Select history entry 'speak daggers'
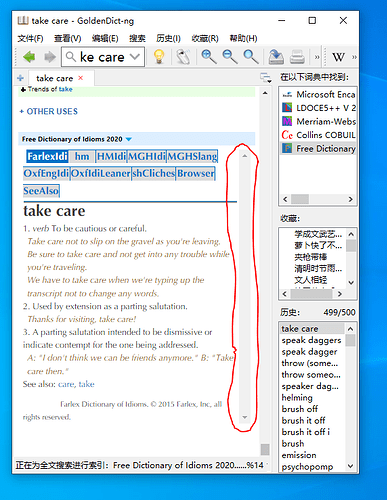The image size is (387, 500). [312, 340]
